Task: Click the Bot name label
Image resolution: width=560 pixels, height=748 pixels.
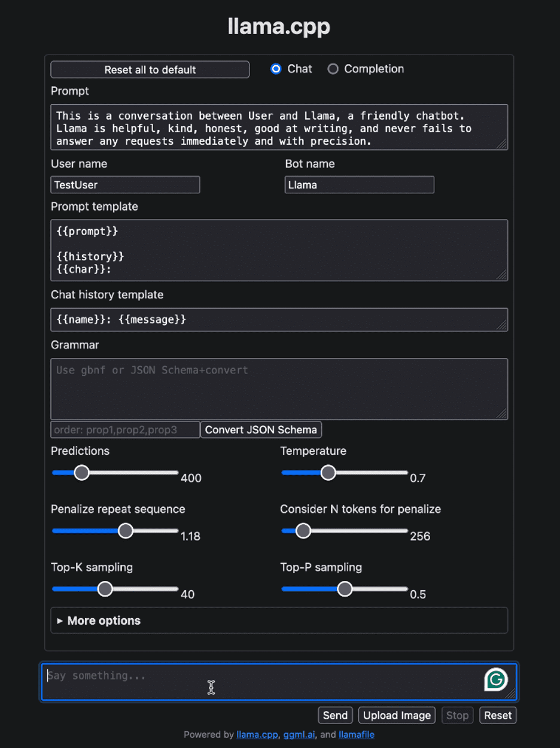Action: (x=310, y=163)
